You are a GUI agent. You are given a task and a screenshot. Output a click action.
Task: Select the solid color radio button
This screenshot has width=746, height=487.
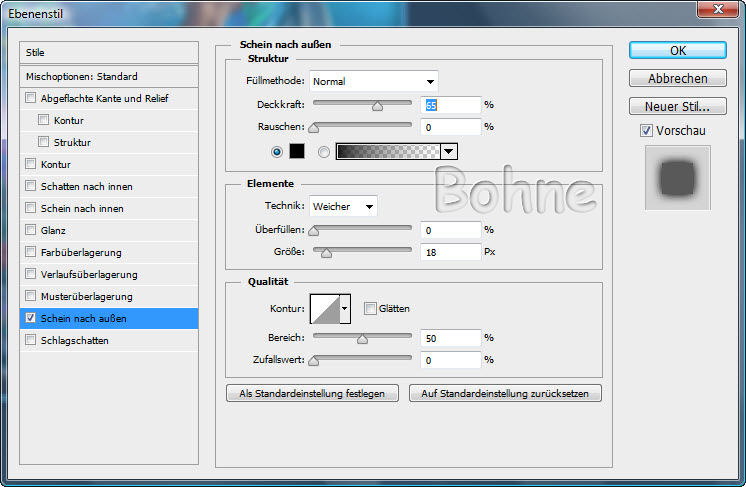click(277, 152)
